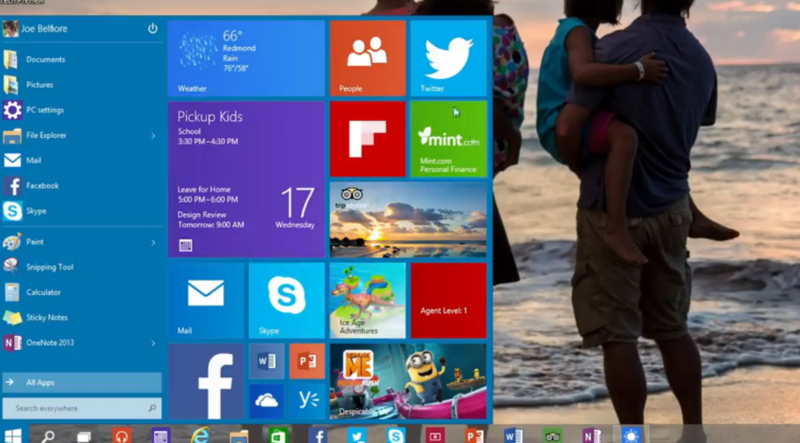800x443 pixels.
Task: Switch to Twitter on the taskbar
Action: click(357, 436)
